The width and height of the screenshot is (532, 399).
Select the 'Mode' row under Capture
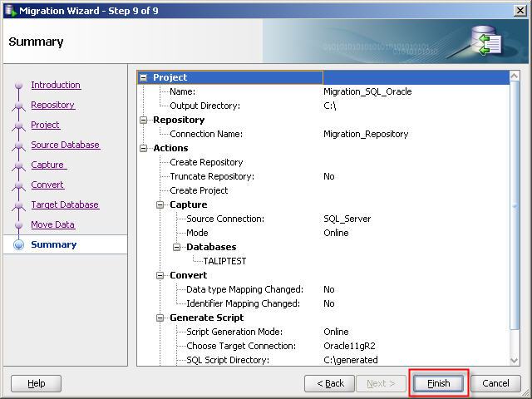(323, 233)
